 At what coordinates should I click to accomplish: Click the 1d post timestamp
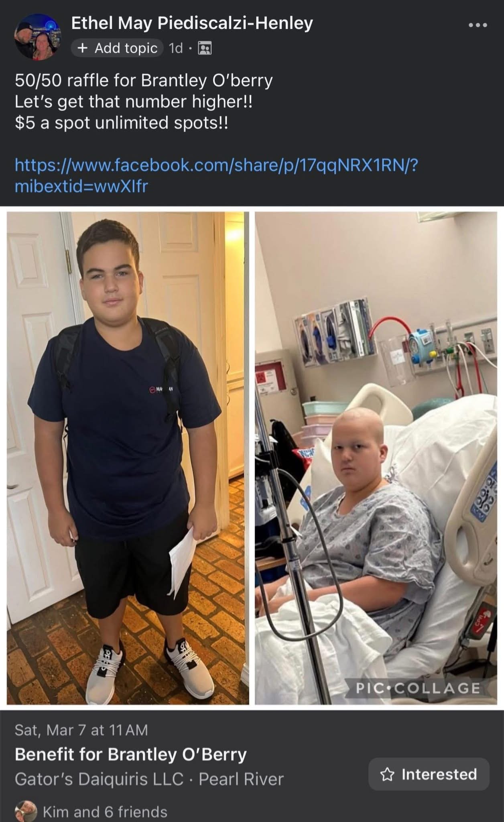pos(176,49)
